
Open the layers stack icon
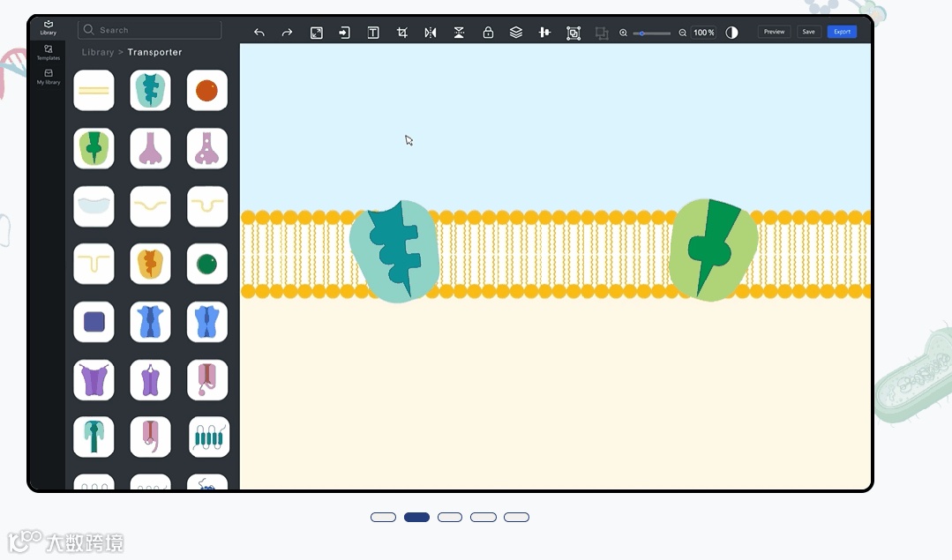pos(516,33)
